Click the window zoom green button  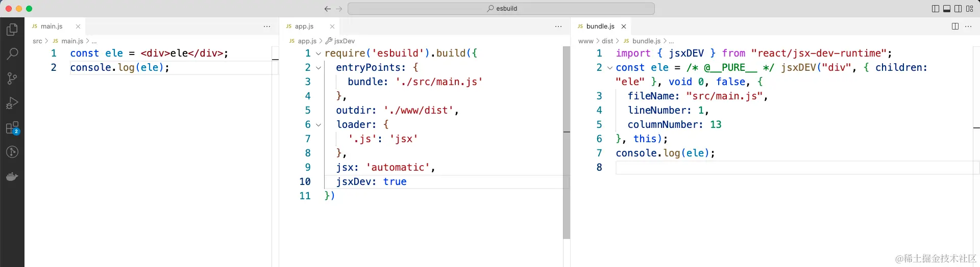[29, 9]
